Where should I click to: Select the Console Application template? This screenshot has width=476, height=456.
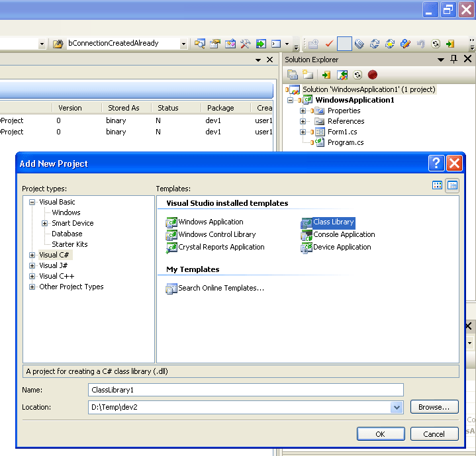coord(338,234)
